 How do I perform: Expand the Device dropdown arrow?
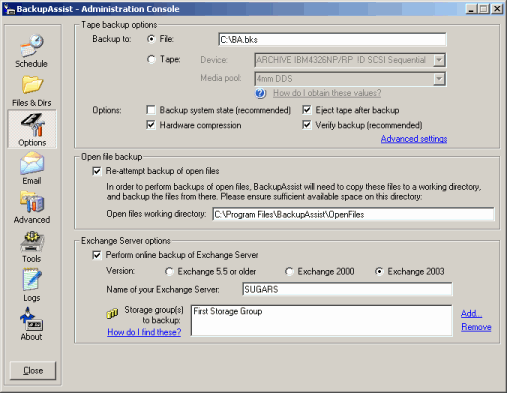[x=439, y=60]
